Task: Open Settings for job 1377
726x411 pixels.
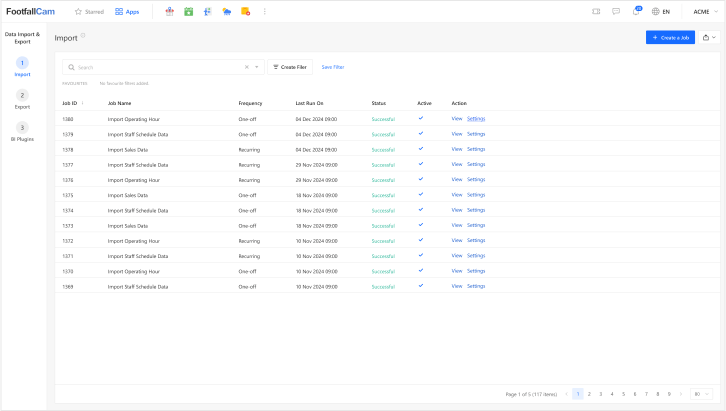Action: coord(476,164)
